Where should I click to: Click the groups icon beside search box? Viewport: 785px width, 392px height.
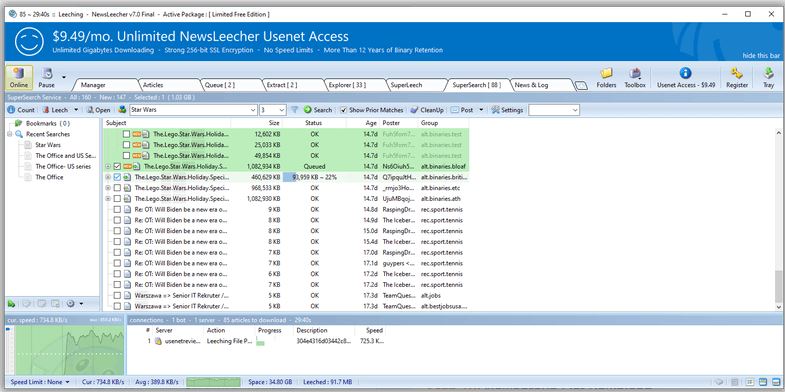pyautogui.click(x=122, y=110)
